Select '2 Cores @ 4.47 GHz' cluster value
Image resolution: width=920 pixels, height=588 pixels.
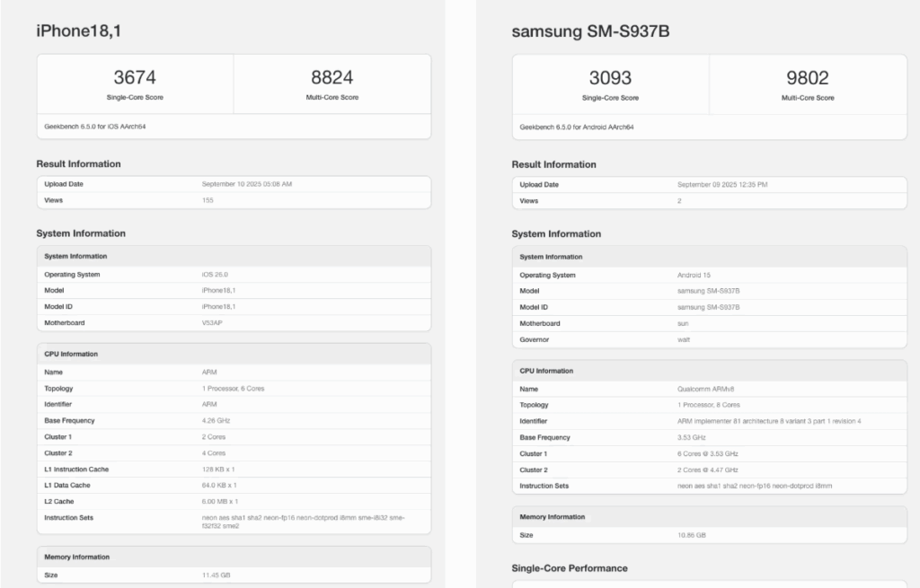708,470
